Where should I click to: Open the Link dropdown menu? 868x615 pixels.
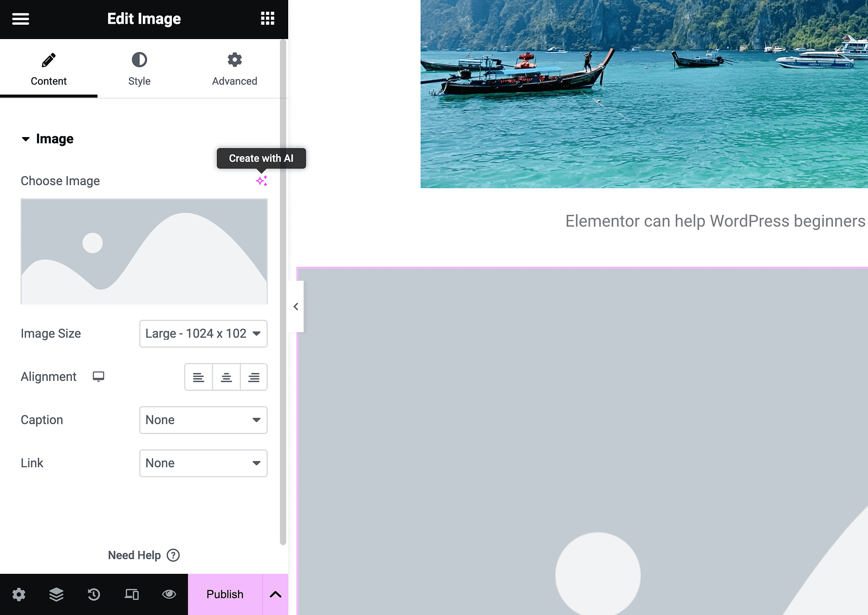[203, 463]
